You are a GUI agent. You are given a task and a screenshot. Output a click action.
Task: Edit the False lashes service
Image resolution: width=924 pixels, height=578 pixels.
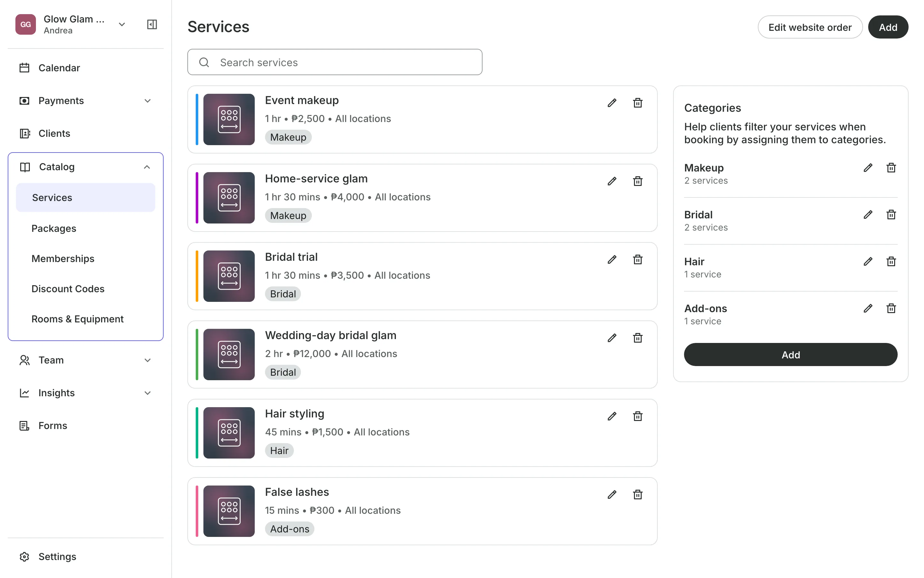612,495
